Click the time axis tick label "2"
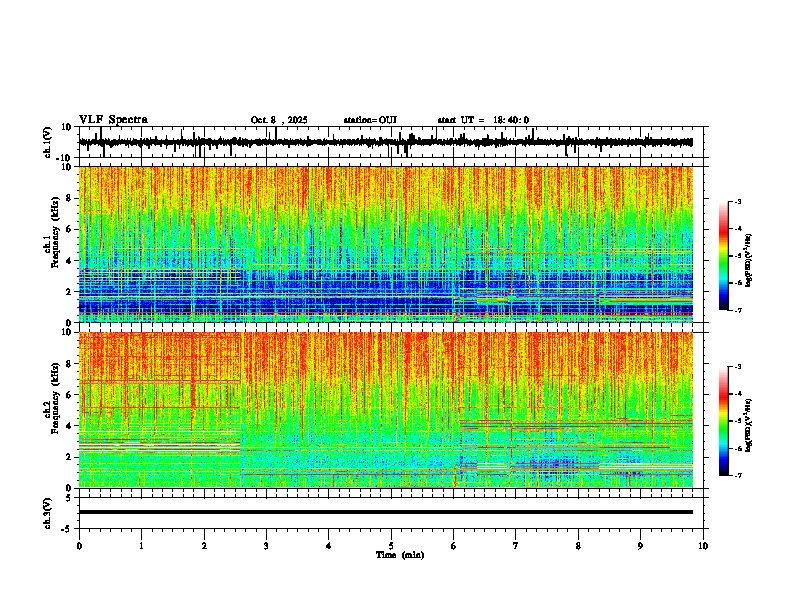This screenshot has width=792, height=612. click(204, 546)
